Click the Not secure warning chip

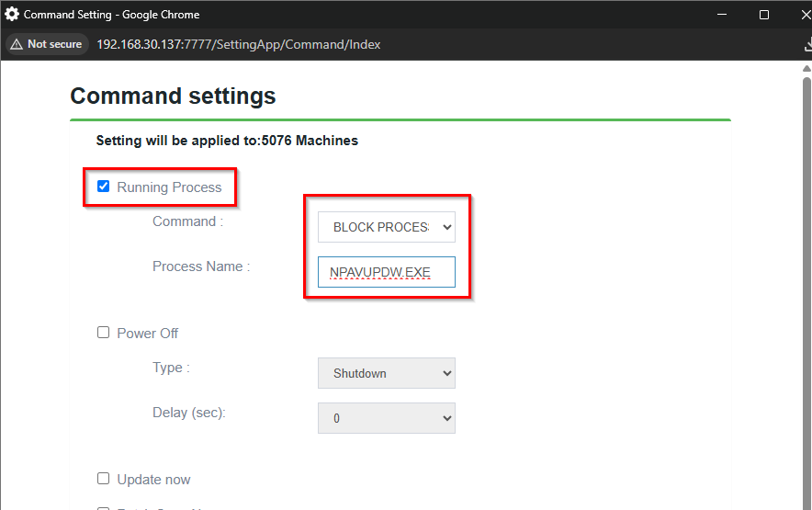click(x=46, y=44)
